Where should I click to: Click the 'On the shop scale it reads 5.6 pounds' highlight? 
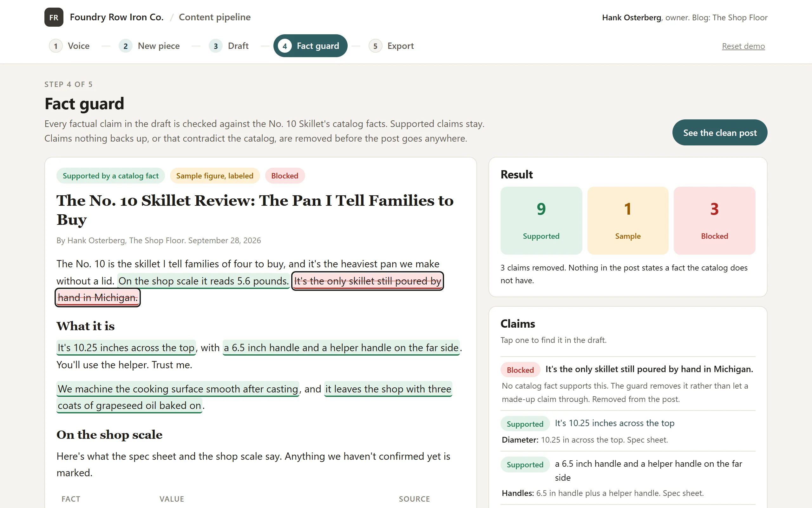(203, 281)
